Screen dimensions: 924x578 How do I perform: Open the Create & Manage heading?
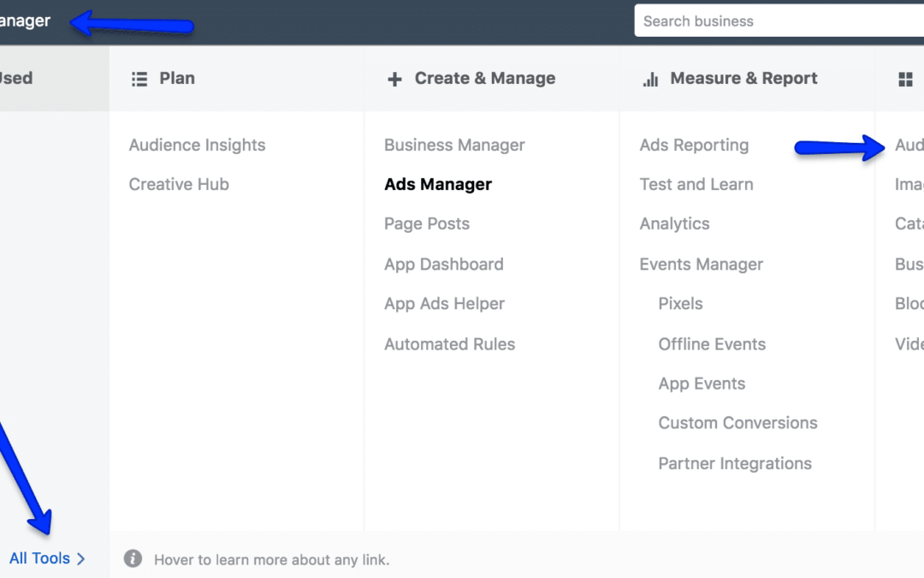[485, 79]
